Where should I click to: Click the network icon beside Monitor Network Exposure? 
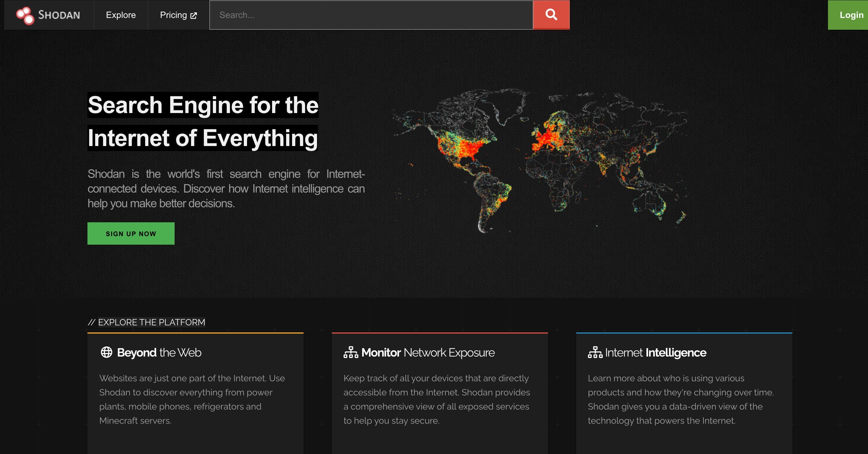(351, 352)
